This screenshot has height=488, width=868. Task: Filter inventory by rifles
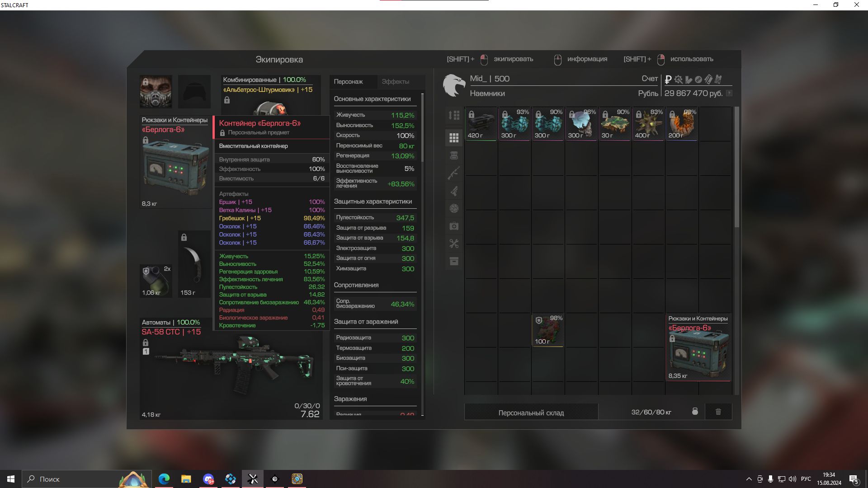454,173
